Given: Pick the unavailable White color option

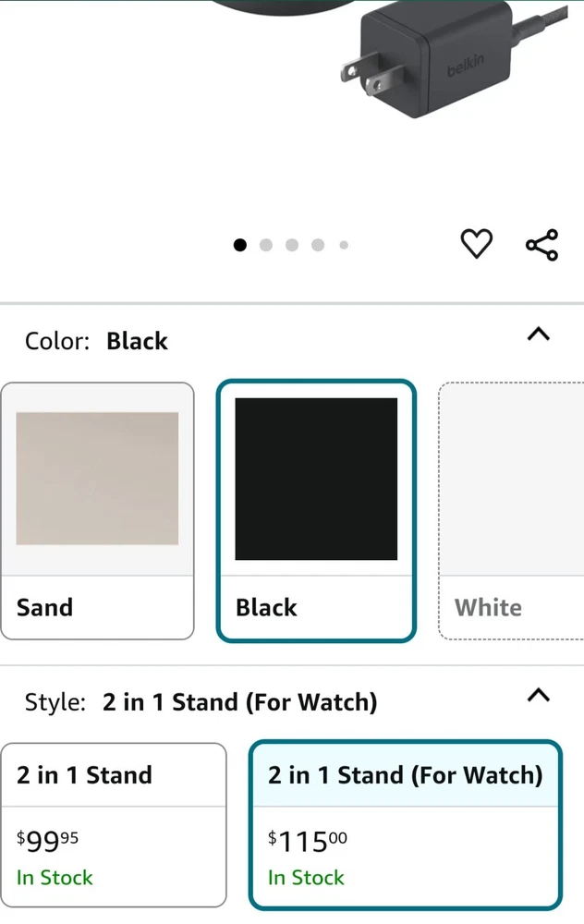Looking at the screenshot, I should point(510,510).
